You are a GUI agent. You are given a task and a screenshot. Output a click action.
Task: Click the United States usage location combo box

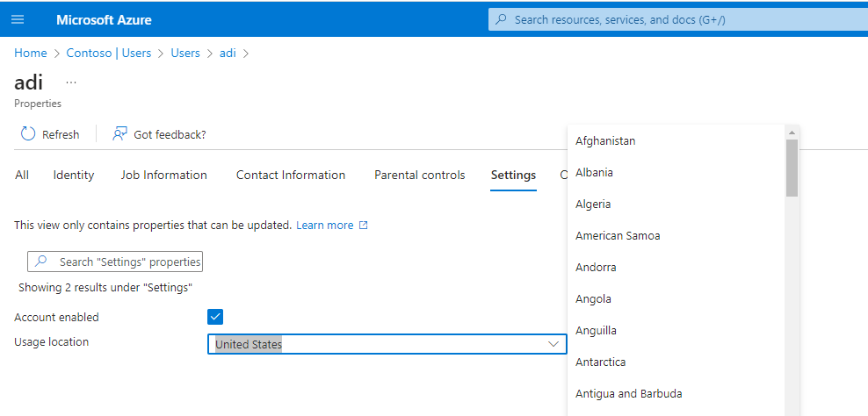(387, 344)
